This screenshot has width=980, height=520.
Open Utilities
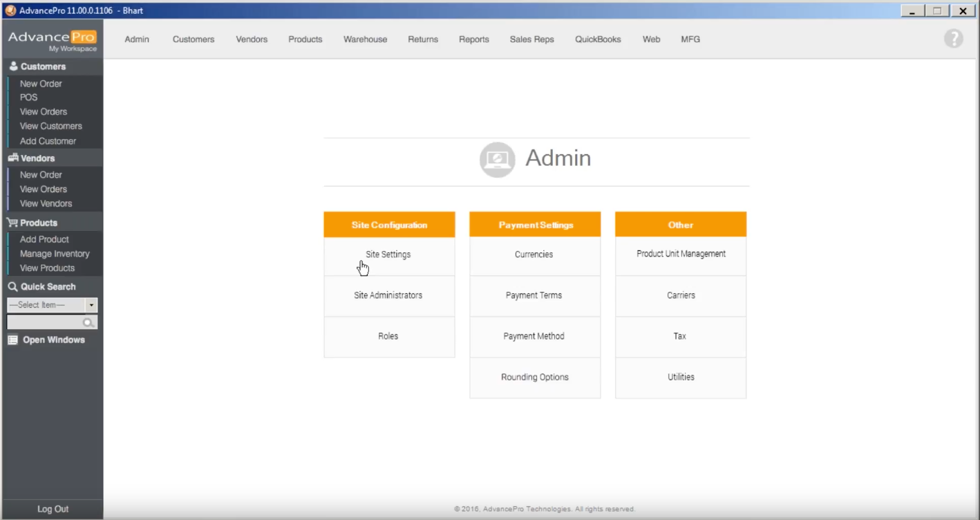681,377
